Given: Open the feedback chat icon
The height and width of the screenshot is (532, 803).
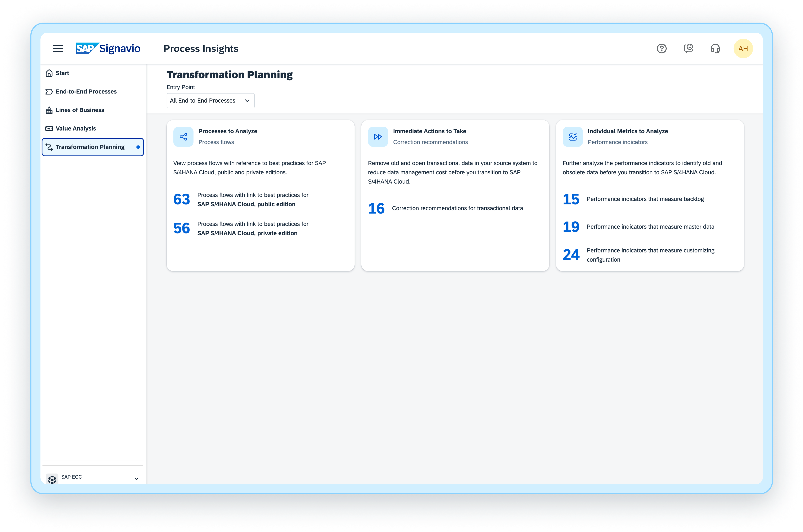Looking at the screenshot, I should point(688,49).
